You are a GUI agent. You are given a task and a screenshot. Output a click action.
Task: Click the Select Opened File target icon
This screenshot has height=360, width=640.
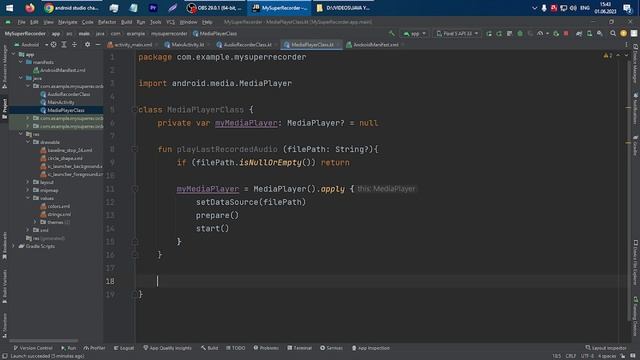(x=53, y=44)
